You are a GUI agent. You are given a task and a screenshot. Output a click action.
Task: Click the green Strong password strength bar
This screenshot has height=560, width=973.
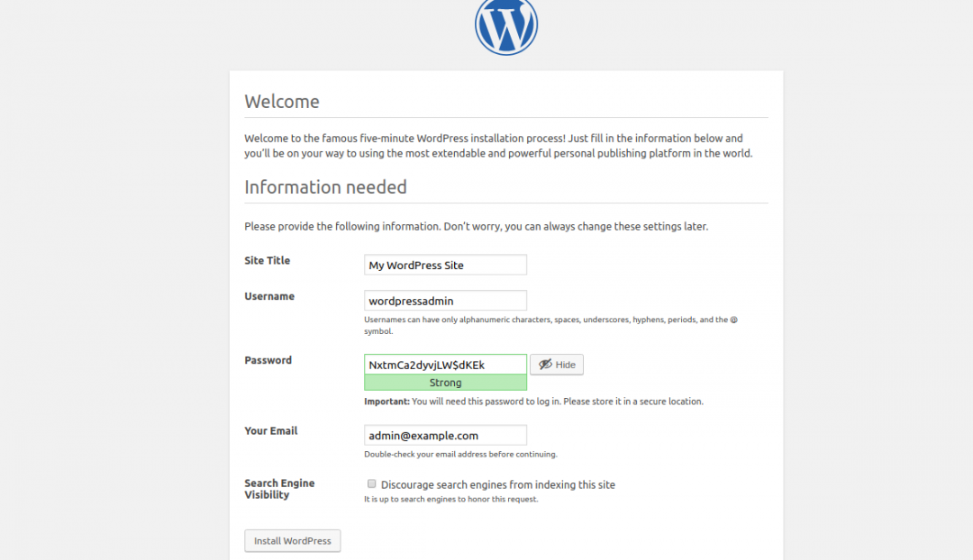click(x=445, y=383)
